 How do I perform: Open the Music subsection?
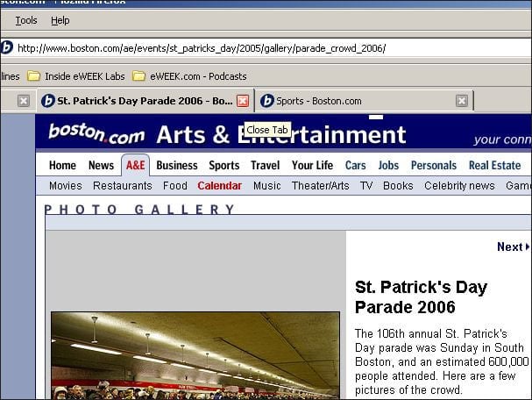267,186
